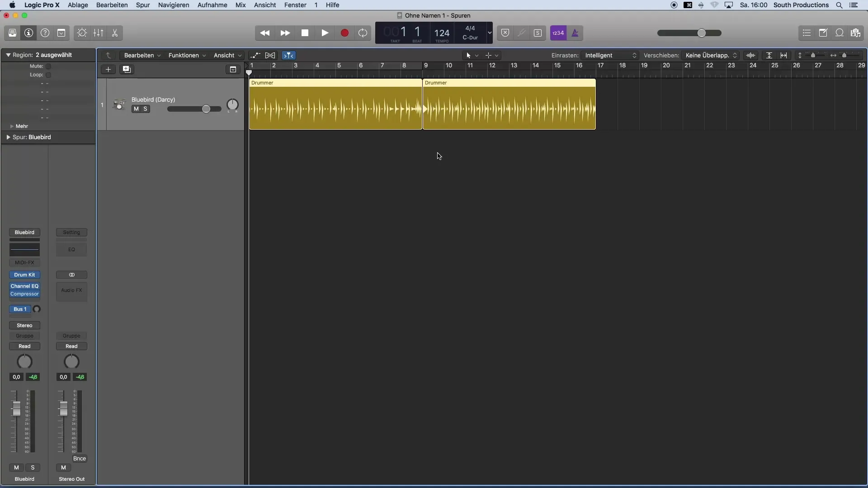The height and width of the screenshot is (488, 868).
Task: Open the pointer tool menu
Action: [x=472, y=56]
